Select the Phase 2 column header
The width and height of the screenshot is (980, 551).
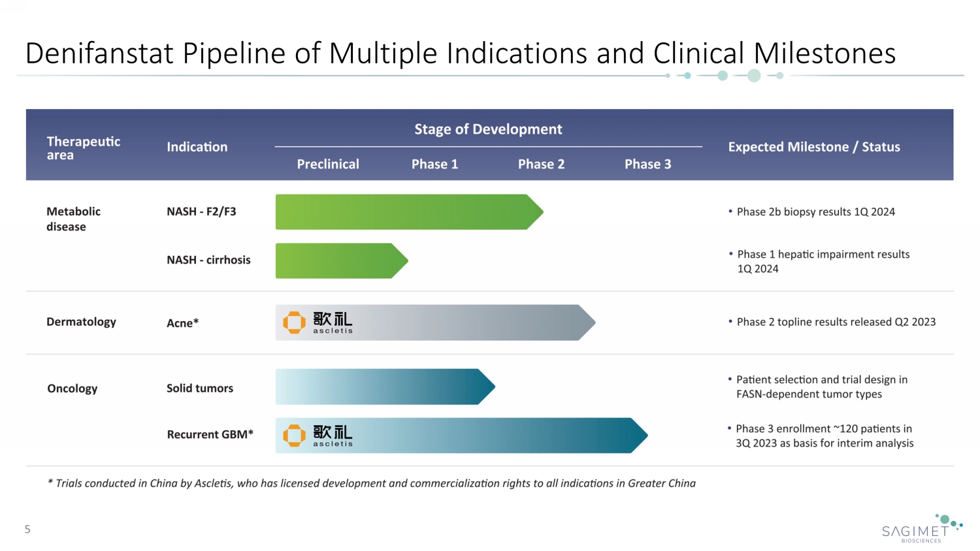coord(541,165)
